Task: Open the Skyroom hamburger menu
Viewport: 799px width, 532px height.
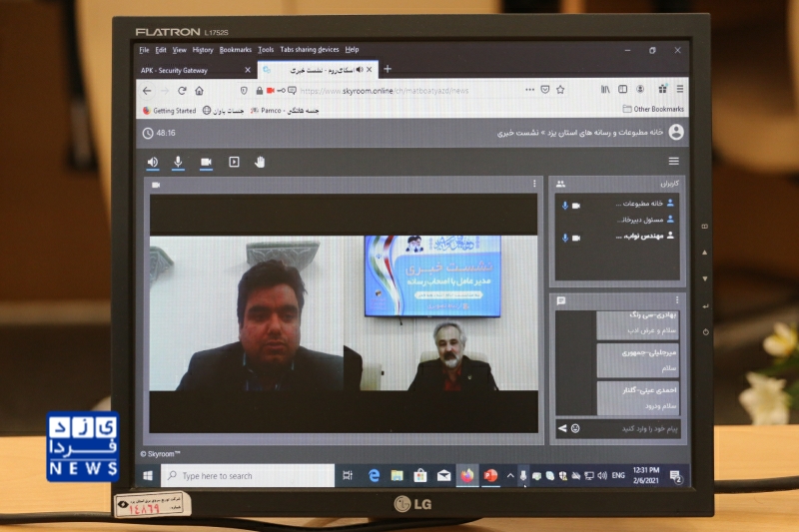Action: [x=674, y=161]
